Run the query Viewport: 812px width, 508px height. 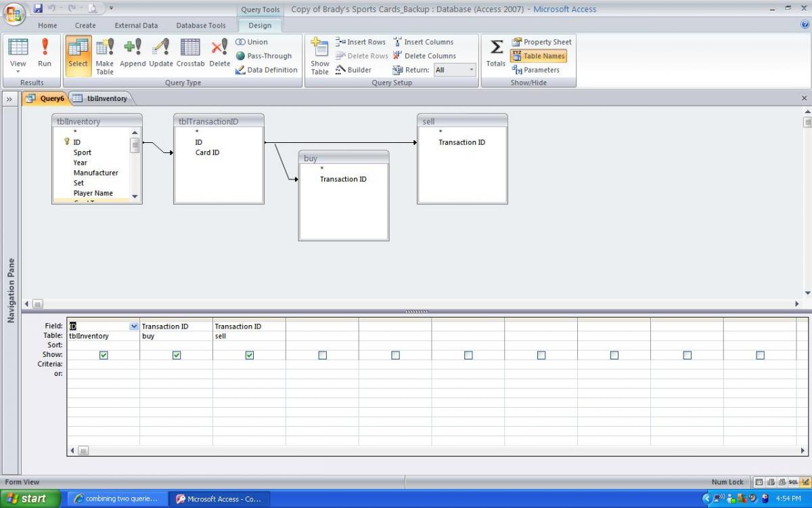(x=45, y=54)
